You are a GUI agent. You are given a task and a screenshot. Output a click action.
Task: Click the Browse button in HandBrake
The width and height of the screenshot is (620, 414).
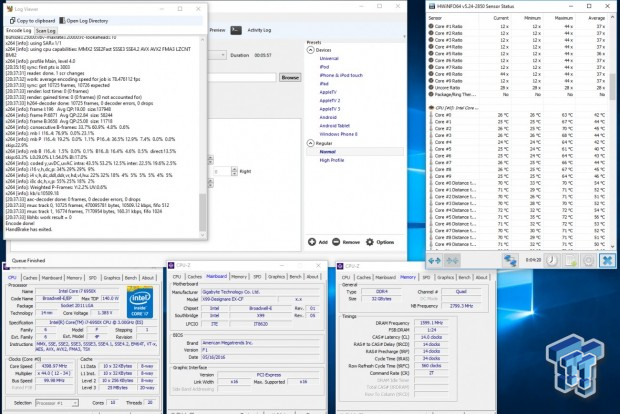pos(290,78)
